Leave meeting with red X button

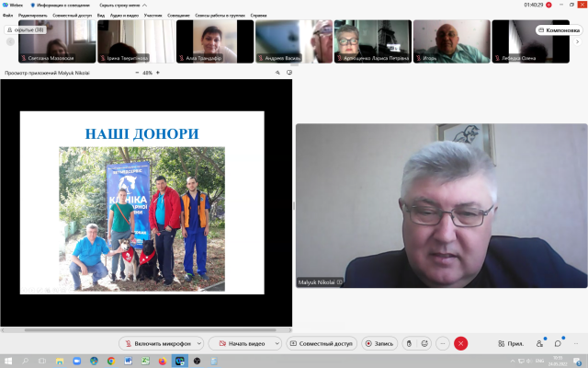461,343
